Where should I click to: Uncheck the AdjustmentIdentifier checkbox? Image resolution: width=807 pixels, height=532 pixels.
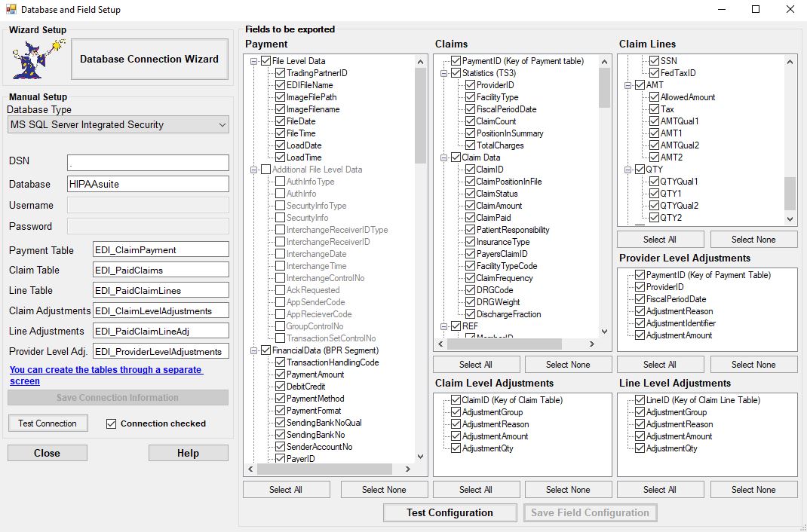[x=640, y=323]
